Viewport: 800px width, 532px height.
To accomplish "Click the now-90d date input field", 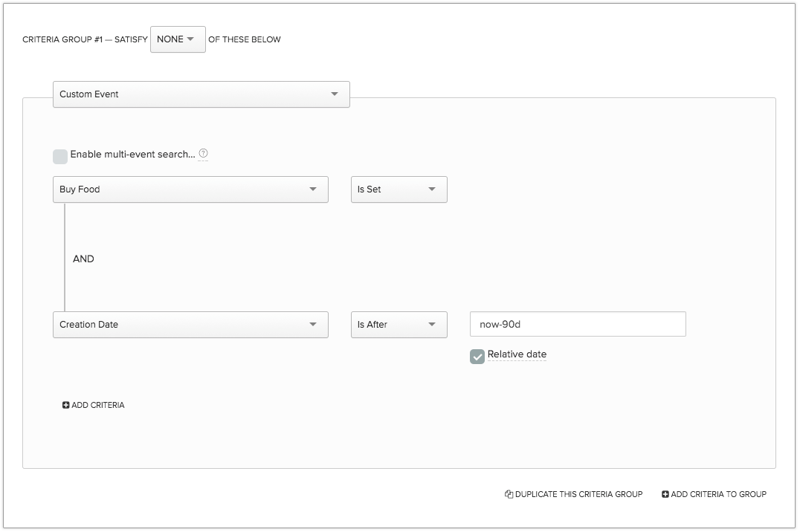I will point(577,324).
